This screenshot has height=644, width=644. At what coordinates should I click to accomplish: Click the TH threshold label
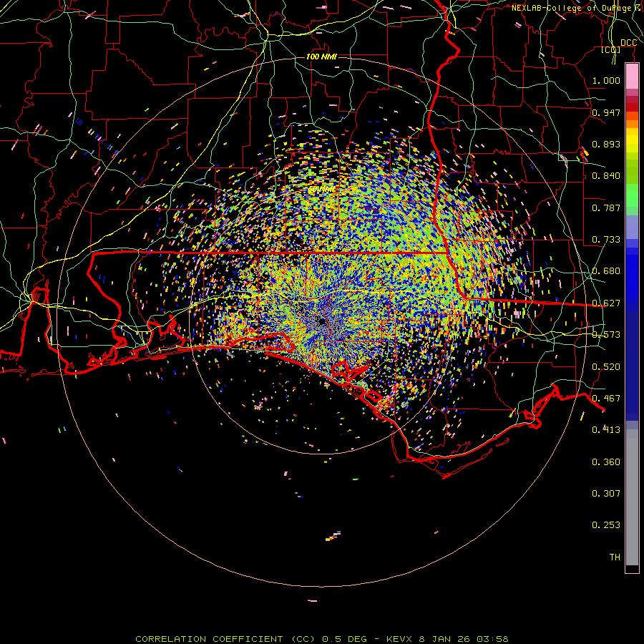615,557
